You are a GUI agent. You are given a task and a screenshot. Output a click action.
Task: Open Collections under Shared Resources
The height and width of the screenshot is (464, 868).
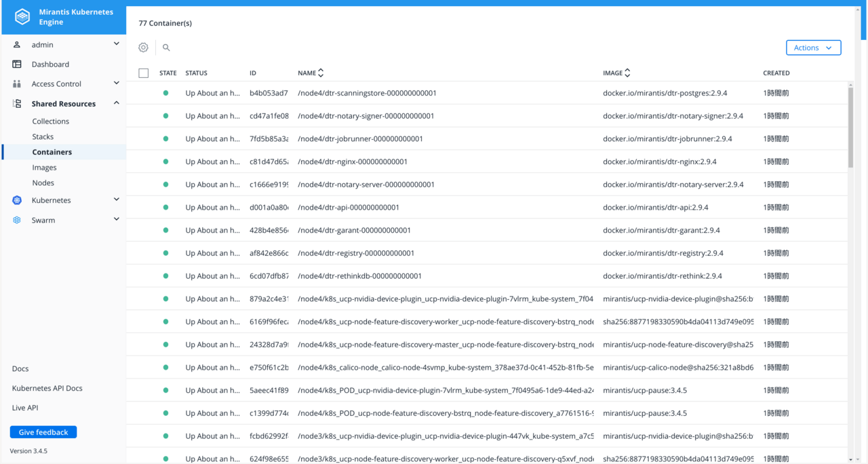click(51, 121)
